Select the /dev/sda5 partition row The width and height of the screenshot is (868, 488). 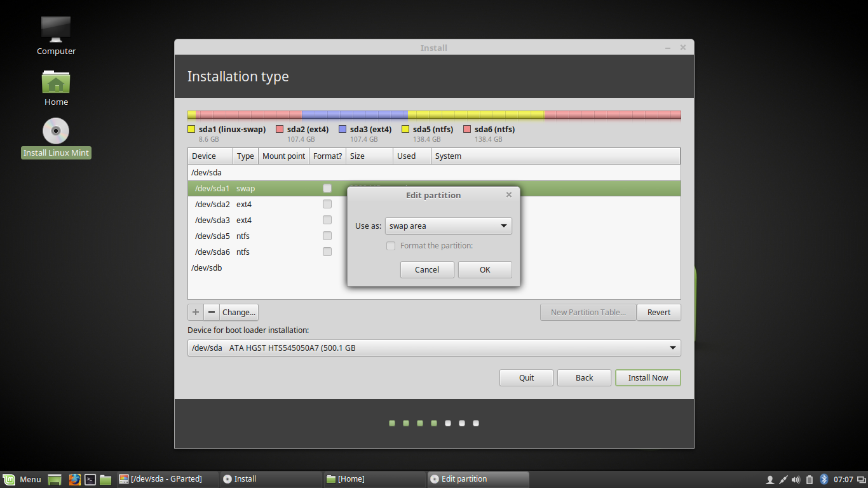(x=434, y=236)
